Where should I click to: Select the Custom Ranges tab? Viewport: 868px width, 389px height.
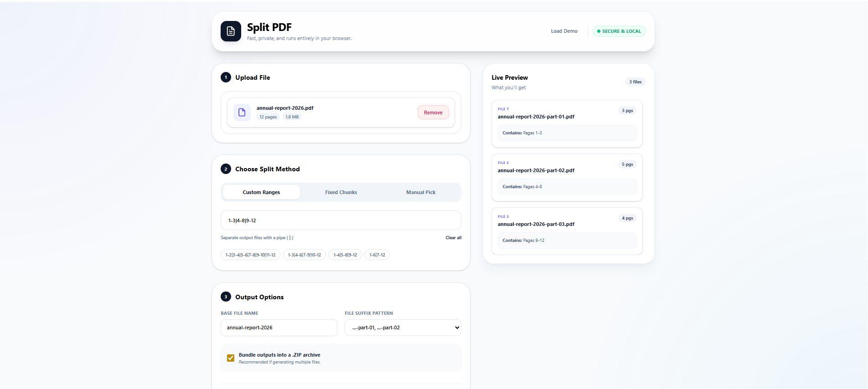pyautogui.click(x=261, y=192)
